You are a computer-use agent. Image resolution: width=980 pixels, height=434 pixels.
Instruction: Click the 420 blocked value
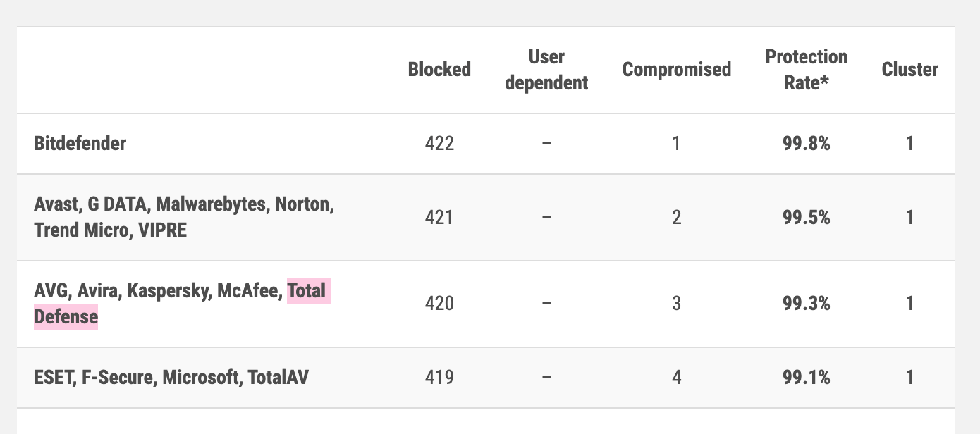click(x=439, y=304)
